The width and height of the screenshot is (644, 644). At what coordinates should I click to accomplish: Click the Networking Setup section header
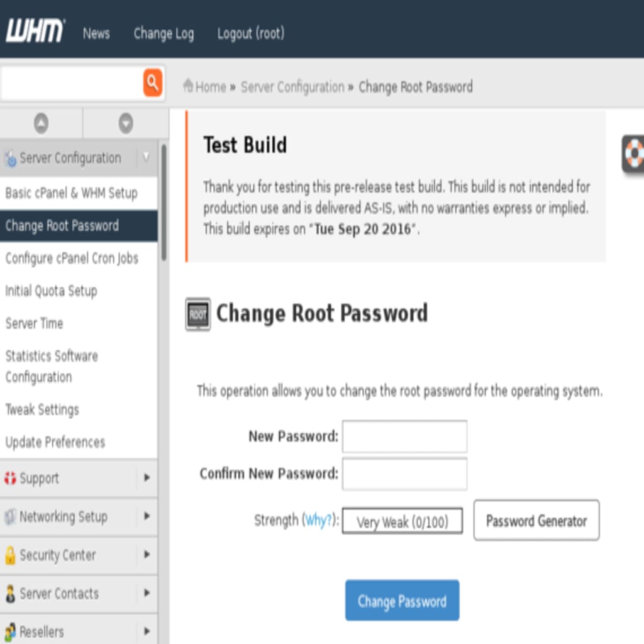click(79, 516)
